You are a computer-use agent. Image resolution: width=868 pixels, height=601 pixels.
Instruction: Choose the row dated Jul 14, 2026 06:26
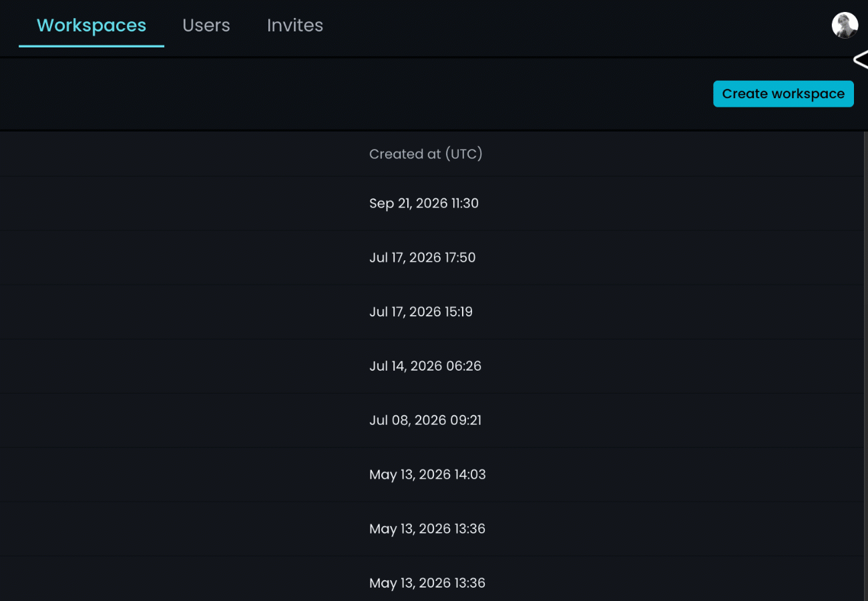tap(432, 366)
